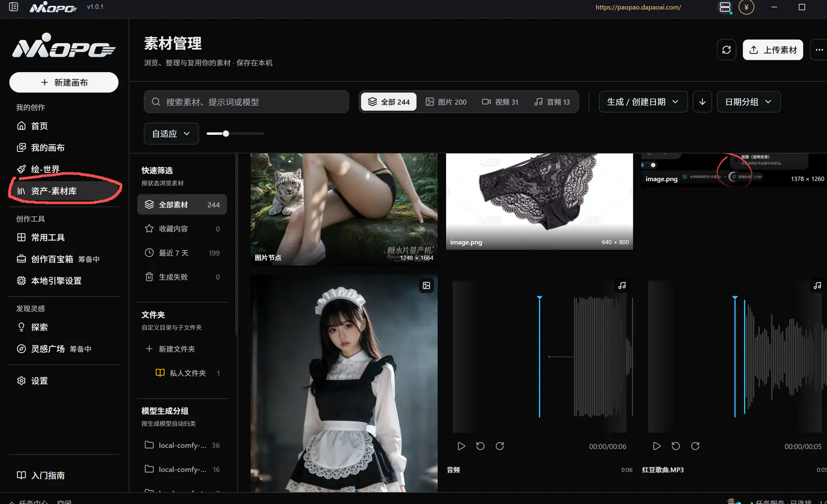Open the 日期分组 grouping dropdown
The width and height of the screenshot is (827, 504).
click(x=748, y=102)
